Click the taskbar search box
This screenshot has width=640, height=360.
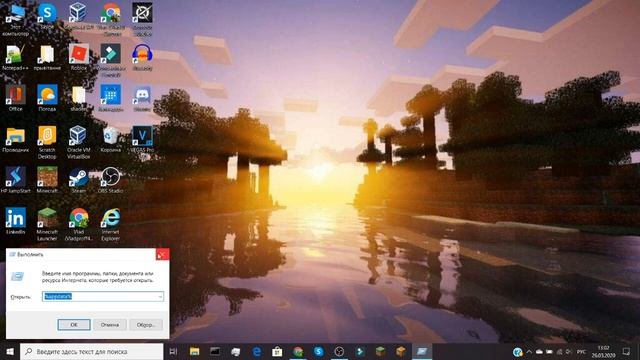tap(91, 351)
